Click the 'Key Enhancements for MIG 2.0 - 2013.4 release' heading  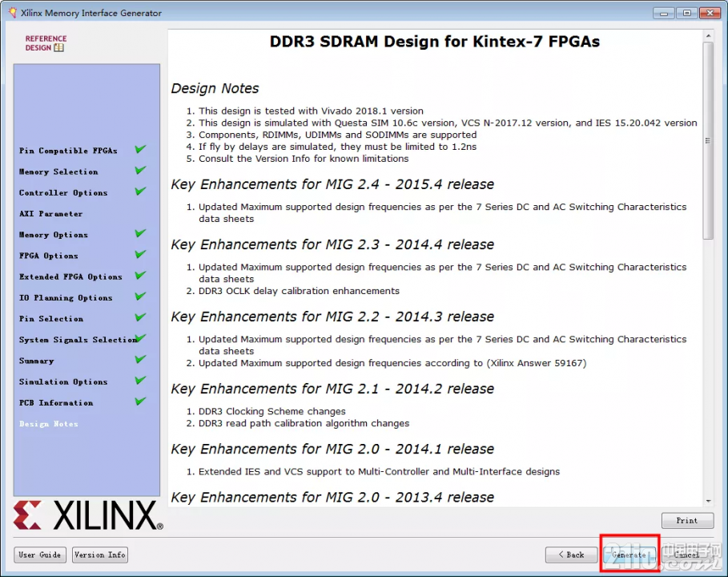332,497
